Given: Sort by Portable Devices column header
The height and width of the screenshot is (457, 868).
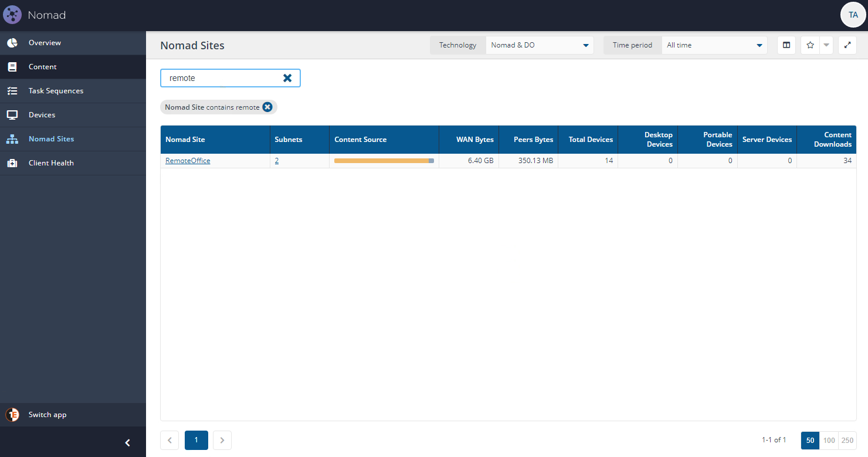Looking at the screenshot, I should (708, 140).
